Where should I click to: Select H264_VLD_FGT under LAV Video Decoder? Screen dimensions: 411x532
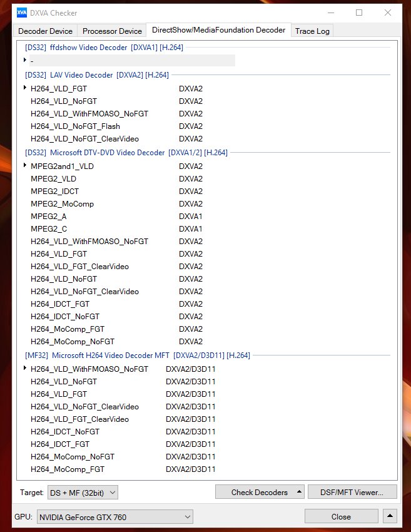click(59, 89)
